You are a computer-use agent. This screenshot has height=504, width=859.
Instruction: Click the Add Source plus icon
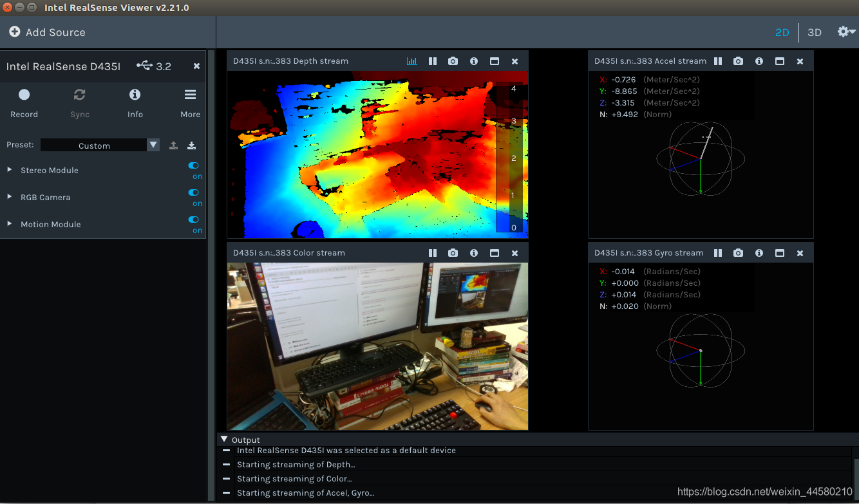coord(14,32)
